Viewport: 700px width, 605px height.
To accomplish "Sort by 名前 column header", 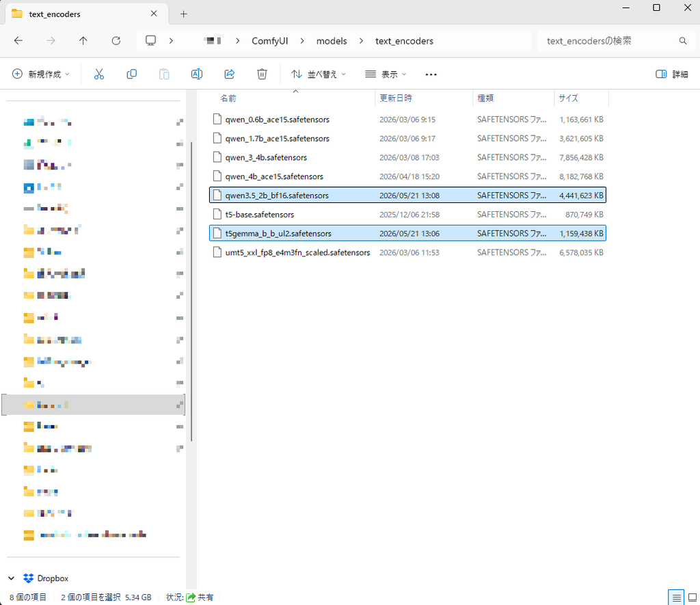I will [228, 98].
